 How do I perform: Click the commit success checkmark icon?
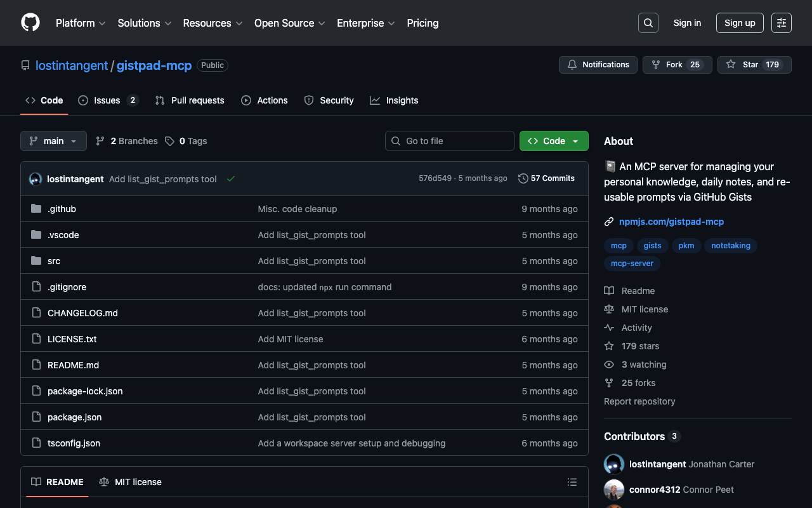(231, 179)
